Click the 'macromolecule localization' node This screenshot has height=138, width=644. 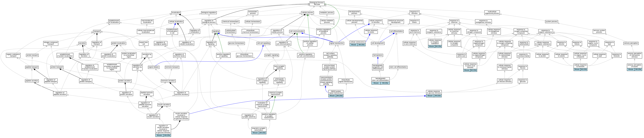pos(147,22)
